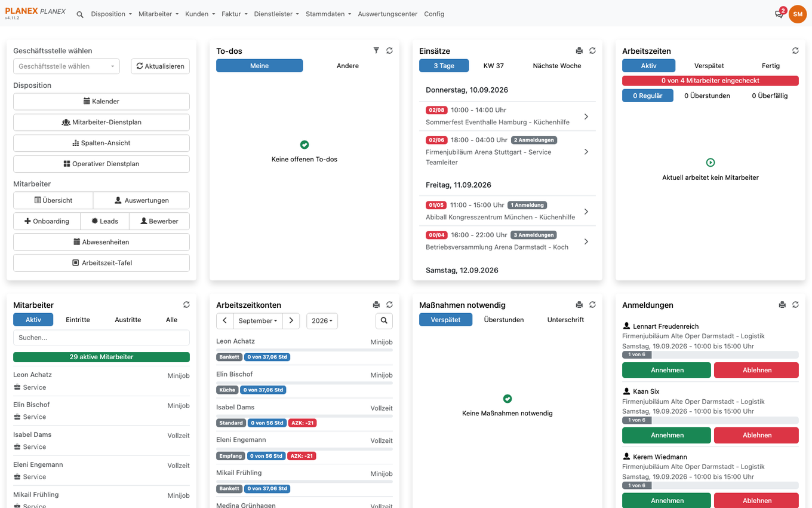The image size is (812, 508).
Task: Refresh the To-dos panel
Action: coord(389,51)
